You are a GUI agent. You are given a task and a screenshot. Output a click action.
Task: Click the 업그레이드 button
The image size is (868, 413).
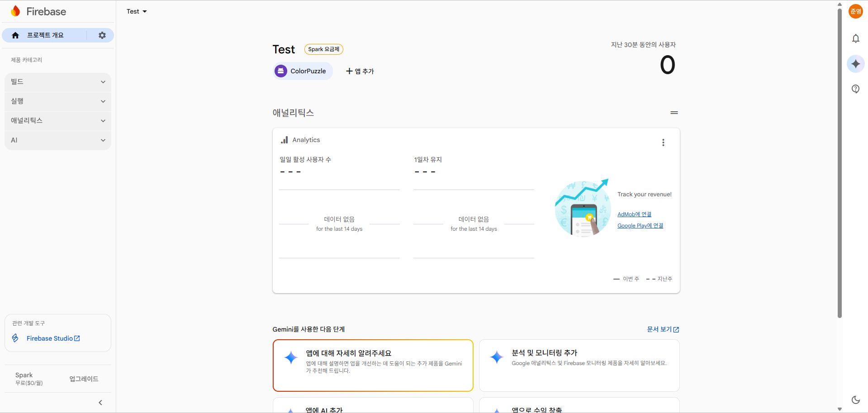84,379
